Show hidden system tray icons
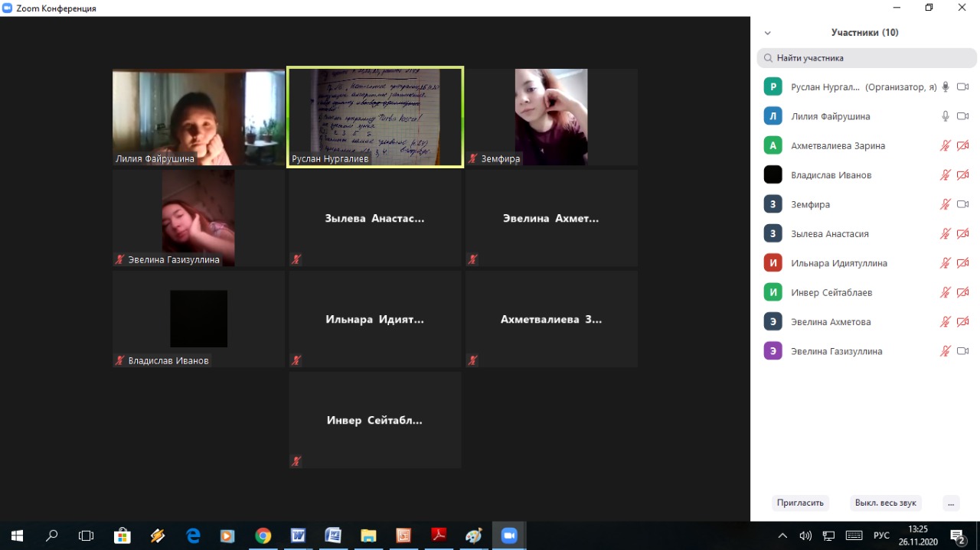 click(782, 535)
